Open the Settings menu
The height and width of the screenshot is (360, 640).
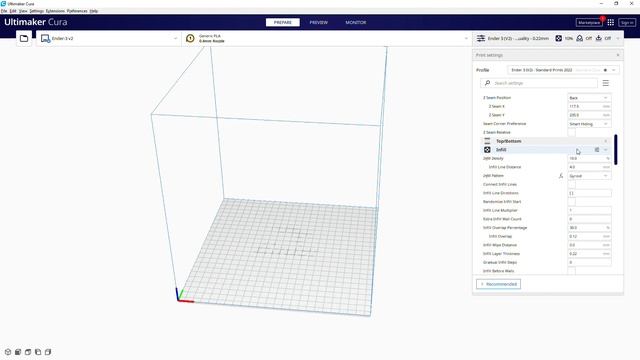[x=36, y=11]
